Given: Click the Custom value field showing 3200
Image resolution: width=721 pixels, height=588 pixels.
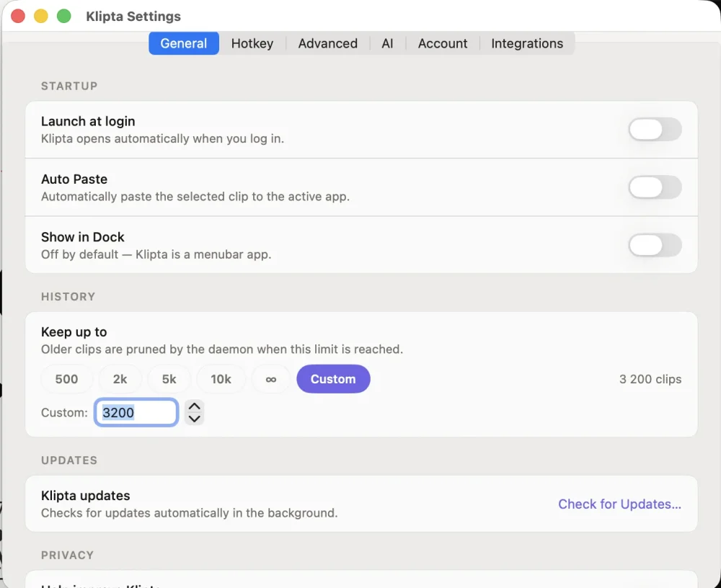Looking at the screenshot, I should point(136,412).
